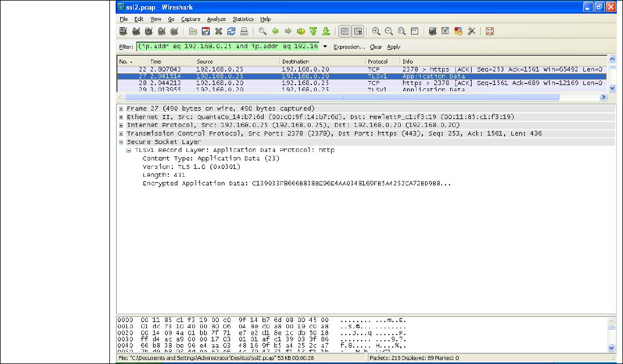Expand the Frame 27 tree node

[121, 108]
